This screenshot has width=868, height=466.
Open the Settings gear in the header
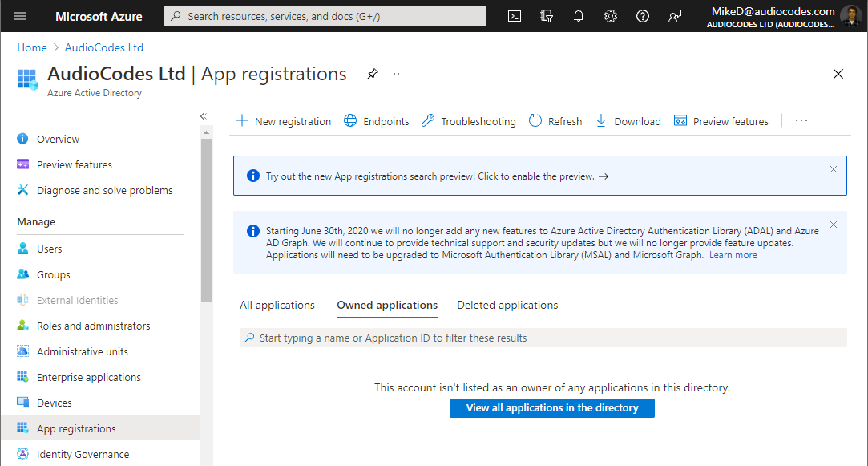tap(611, 16)
